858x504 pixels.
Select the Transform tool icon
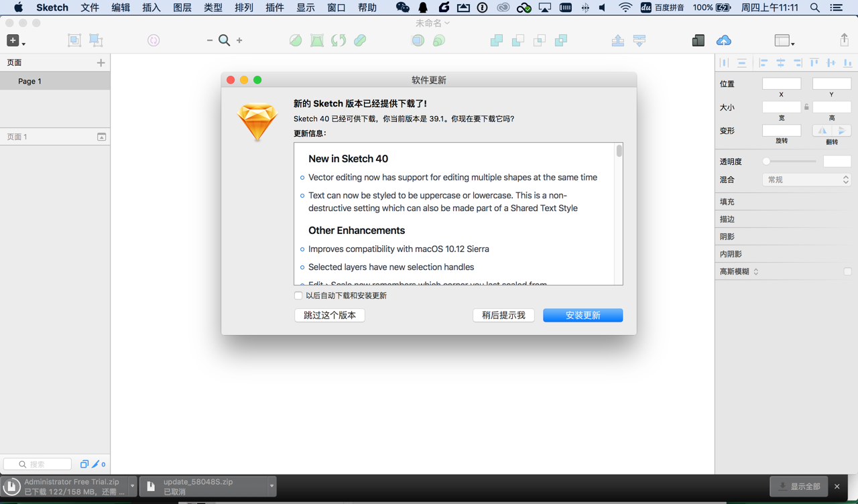[x=317, y=41]
